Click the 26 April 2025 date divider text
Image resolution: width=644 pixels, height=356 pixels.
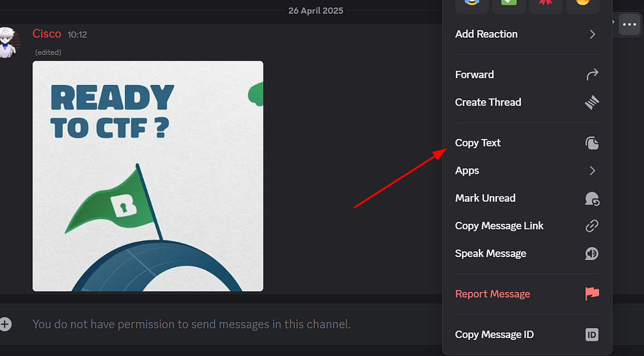click(316, 11)
